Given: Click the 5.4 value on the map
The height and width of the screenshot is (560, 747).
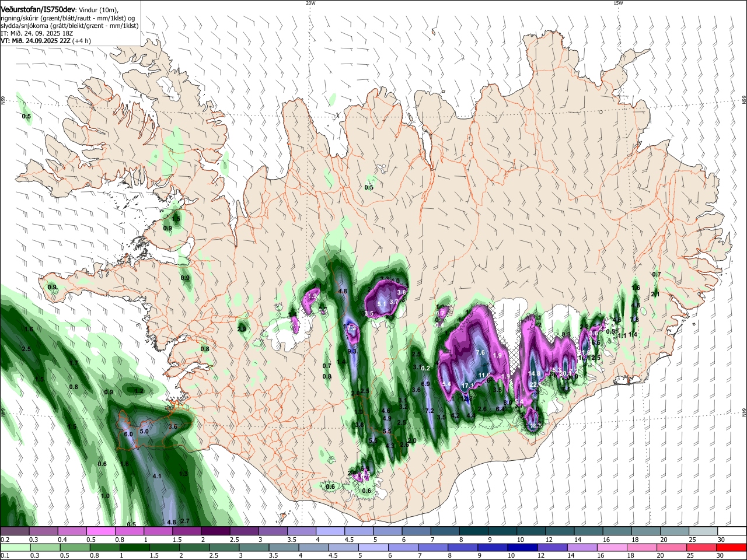Looking at the screenshot, I should coord(447,384).
